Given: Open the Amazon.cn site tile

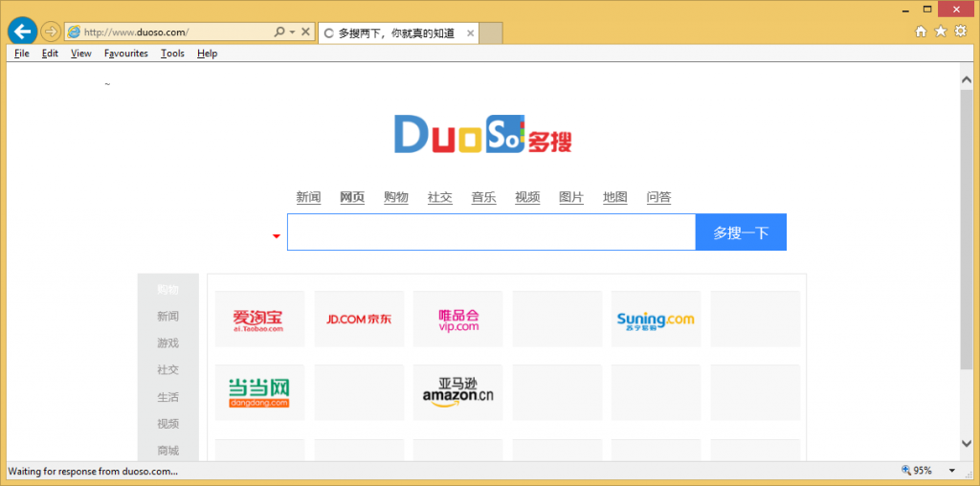Looking at the screenshot, I should tap(457, 392).
